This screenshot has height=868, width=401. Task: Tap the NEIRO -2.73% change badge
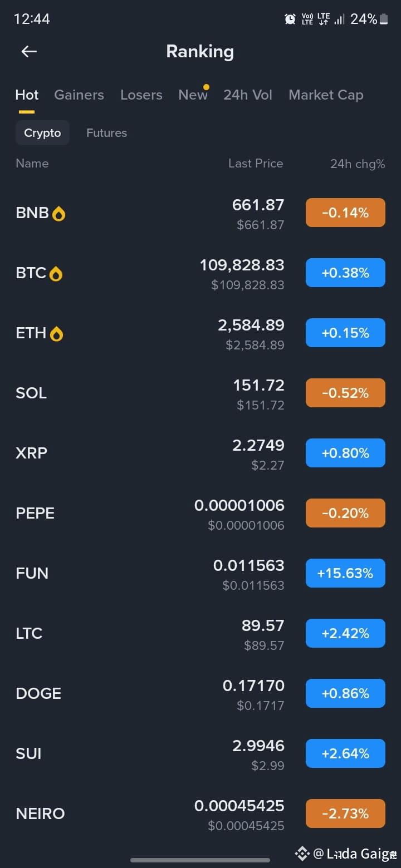(x=345, y=813)
